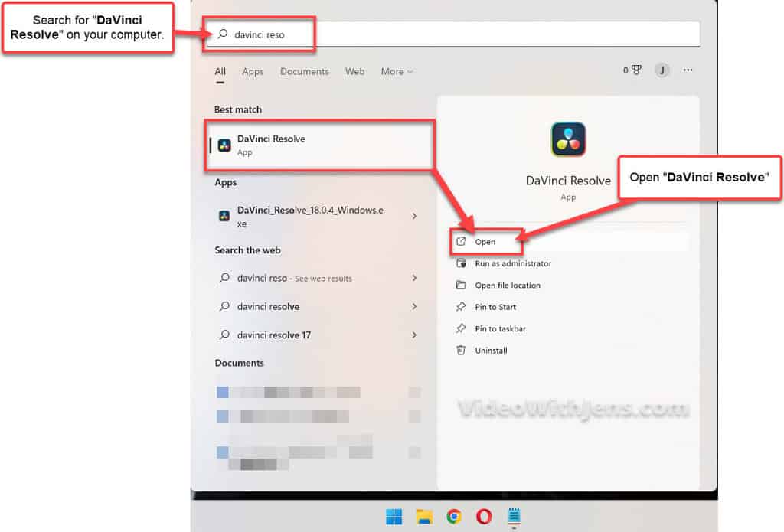Expand chevron beside "davinci resolve 17"
Screen dimensions: 784x532
(414, 335)
